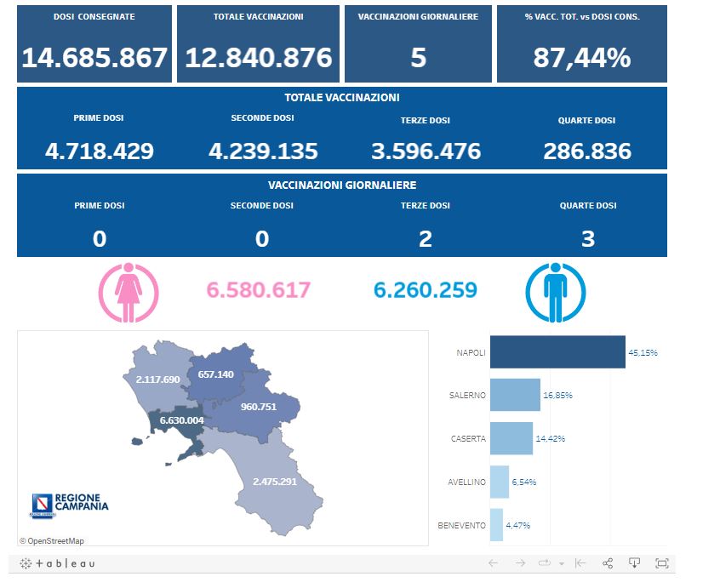Select the BENEVENTO bar in chart
The image size is (720, 588).
pos(497,525)
